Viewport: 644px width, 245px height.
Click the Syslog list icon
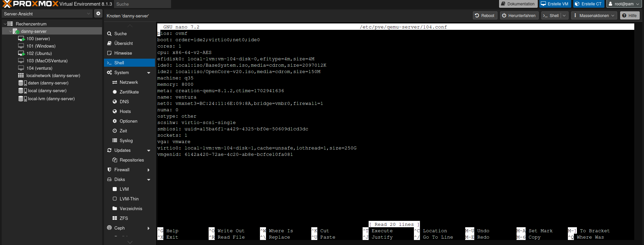pyautogui.click(x=115, y=140)
